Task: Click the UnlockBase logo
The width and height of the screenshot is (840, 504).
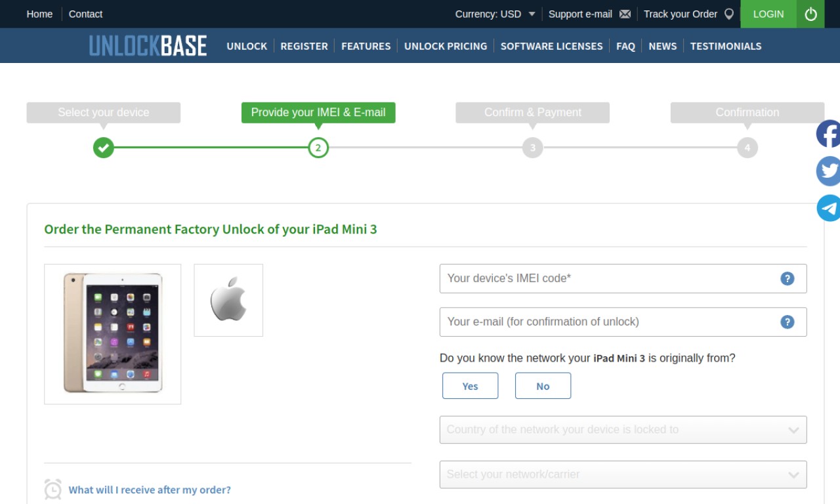Action: [148, 46]
